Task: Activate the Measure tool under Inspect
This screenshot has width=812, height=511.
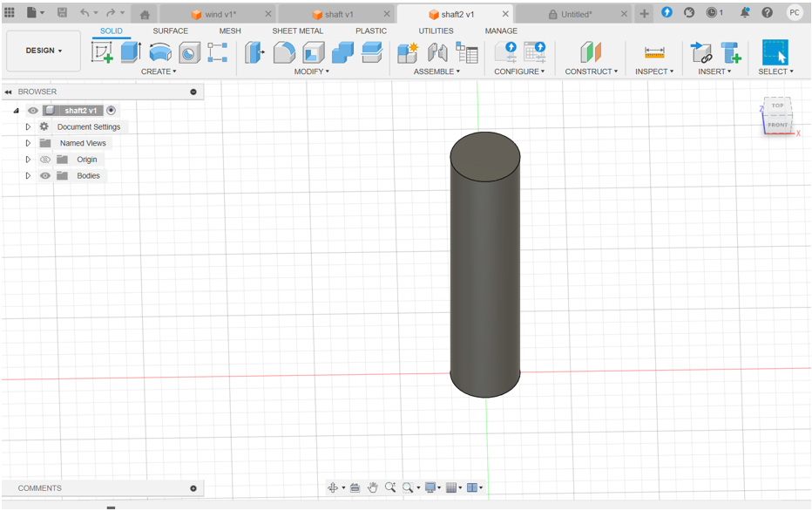Action: click(x=653, y=52)
